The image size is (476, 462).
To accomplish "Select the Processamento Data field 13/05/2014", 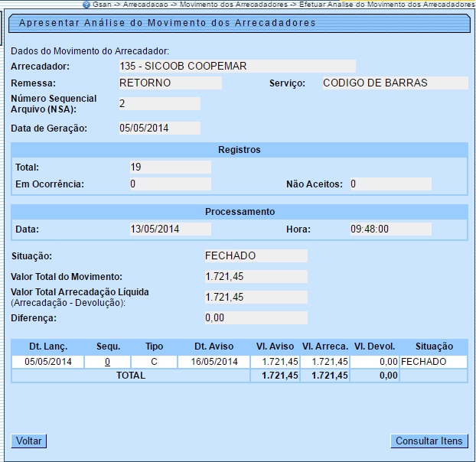I will tap(169, 229).
